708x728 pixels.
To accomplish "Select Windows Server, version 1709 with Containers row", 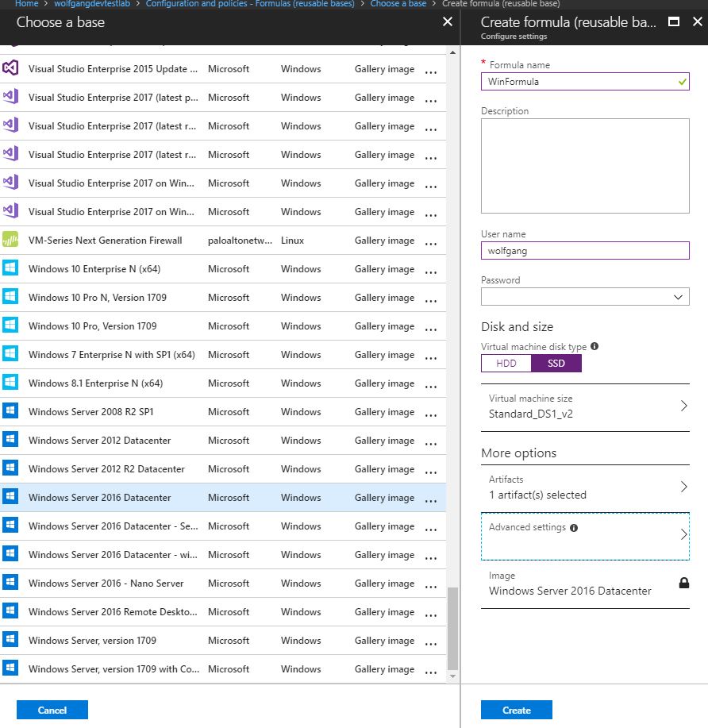I will (x=223, y=668).
